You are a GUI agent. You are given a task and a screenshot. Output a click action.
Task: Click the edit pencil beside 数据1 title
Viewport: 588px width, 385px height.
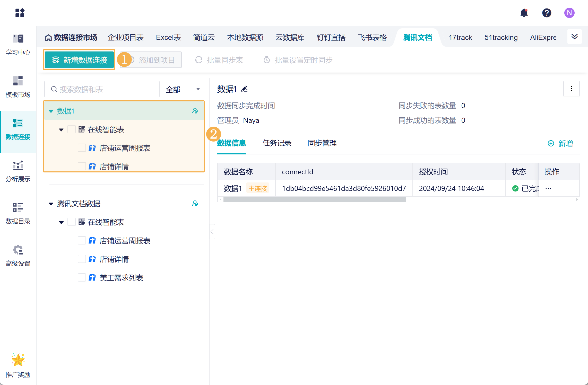(245, 89)
